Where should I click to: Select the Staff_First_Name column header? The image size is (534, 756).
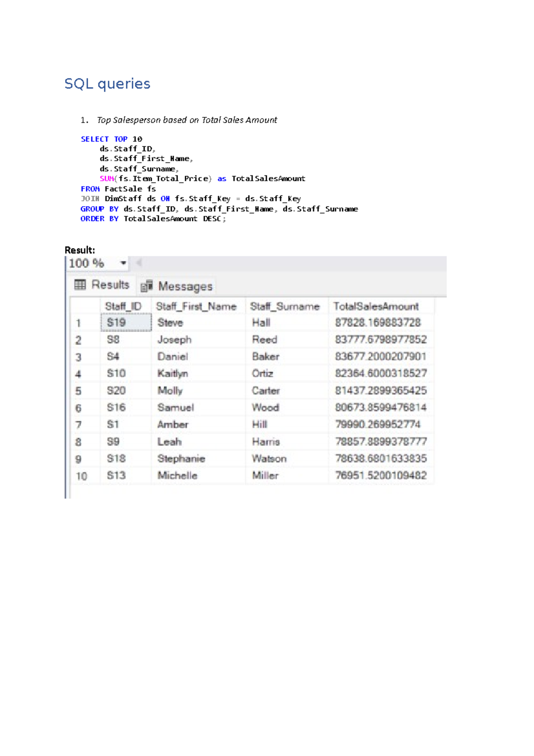pyautogui.click(x=196, y=306)
